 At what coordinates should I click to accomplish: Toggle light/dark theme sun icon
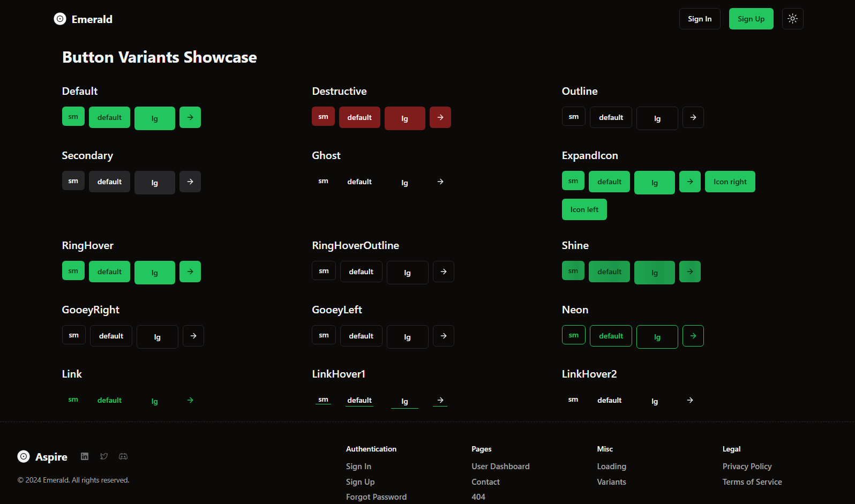[x=793, y=19]
